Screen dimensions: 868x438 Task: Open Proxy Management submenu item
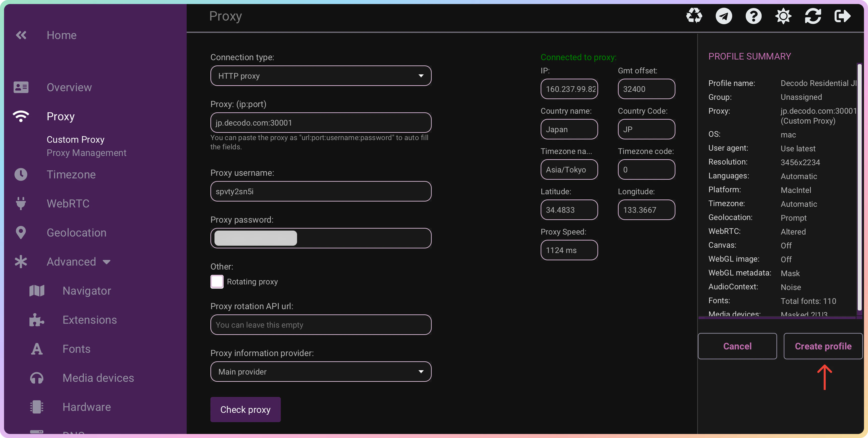(86, 153)
